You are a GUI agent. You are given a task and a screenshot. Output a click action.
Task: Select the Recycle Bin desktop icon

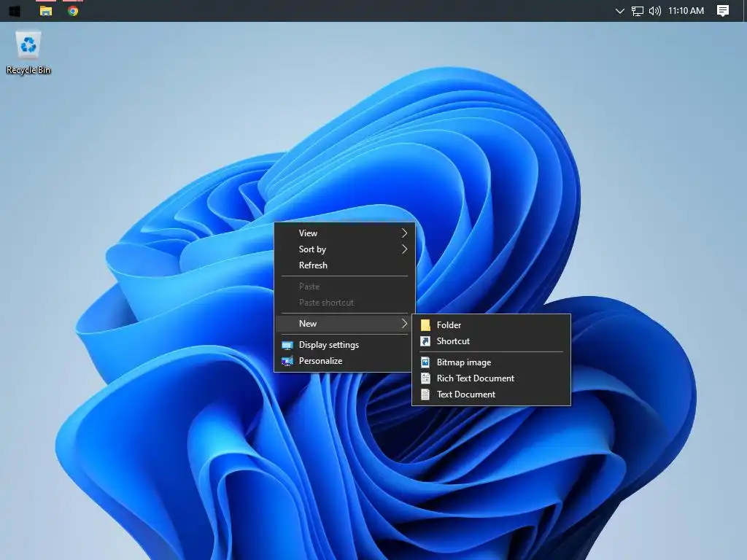[x=28, y=52]
